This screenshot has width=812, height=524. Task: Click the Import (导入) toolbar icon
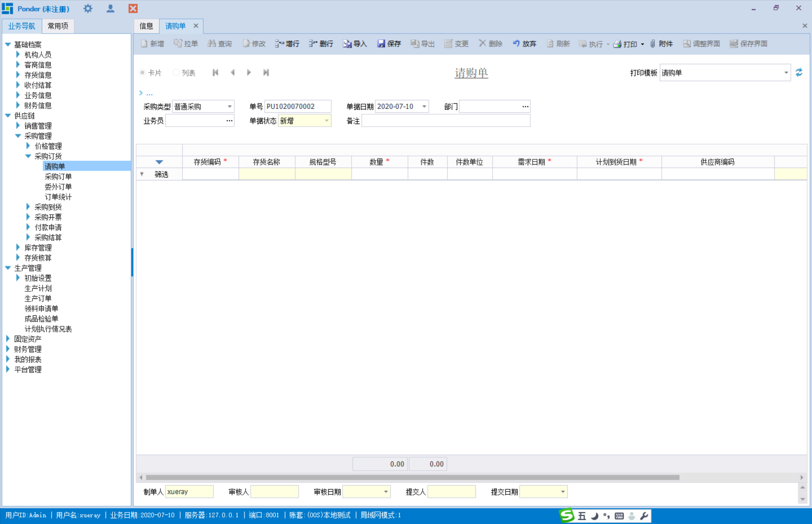[x=347, y=44]
